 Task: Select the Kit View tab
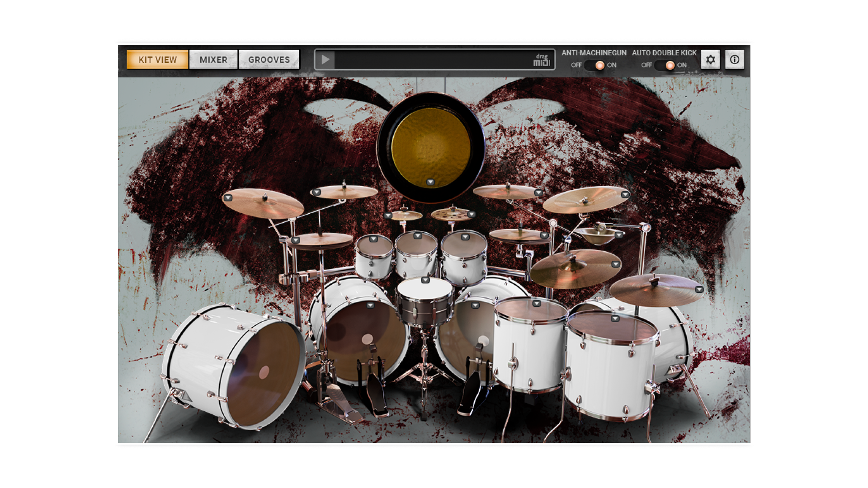[157, 60]
